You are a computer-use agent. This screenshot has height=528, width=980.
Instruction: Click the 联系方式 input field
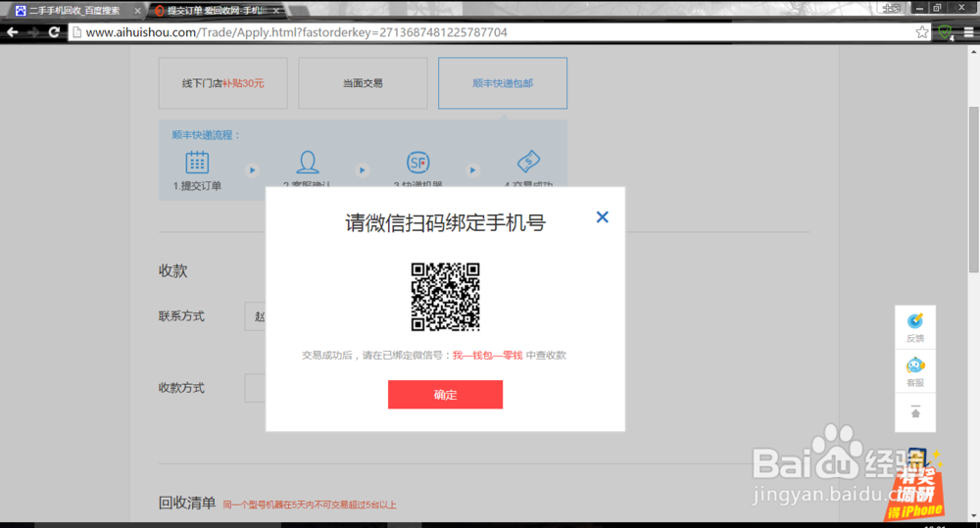(x=255, y=316)
